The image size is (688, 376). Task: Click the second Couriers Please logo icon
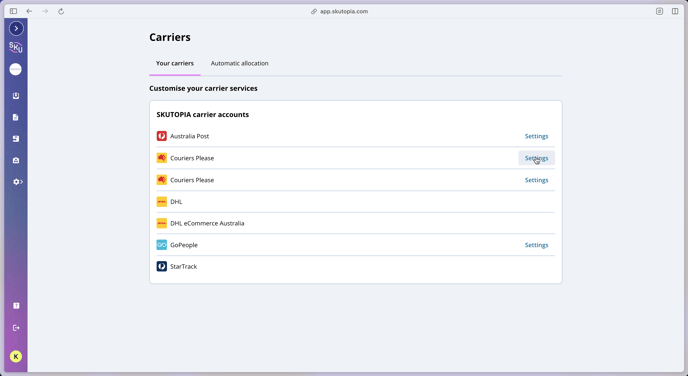coord(162,180)
